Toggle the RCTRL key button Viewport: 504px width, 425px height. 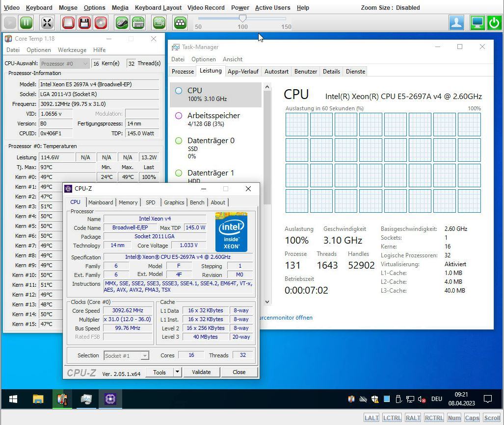(434, 418)
